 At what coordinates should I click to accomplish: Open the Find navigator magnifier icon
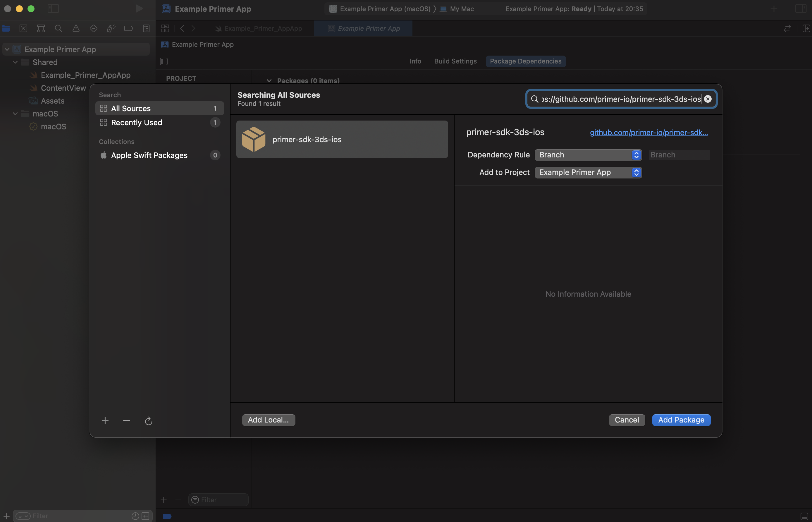coord(58,28)
